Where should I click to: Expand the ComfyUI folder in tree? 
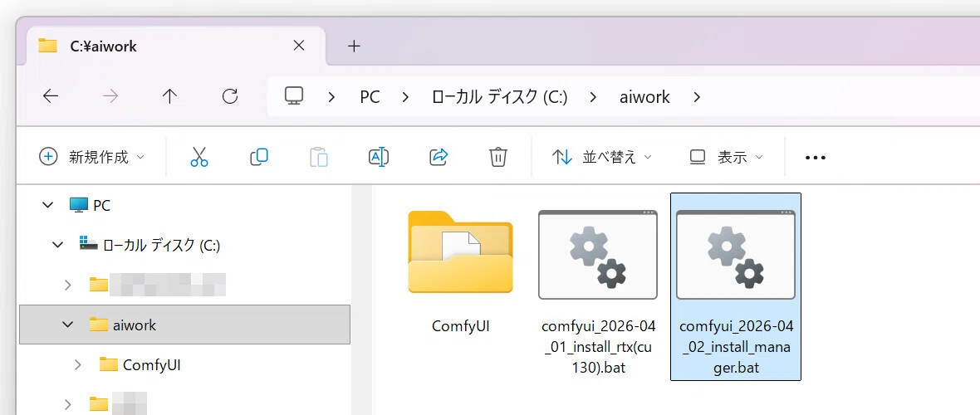tap(78, 364)
